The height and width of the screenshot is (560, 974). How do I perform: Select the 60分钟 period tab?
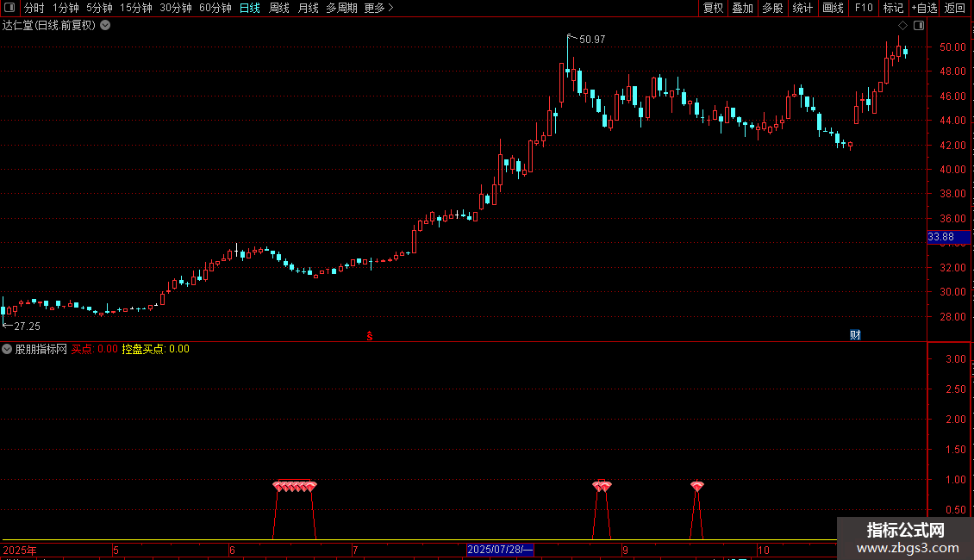[x=215, y=8]
